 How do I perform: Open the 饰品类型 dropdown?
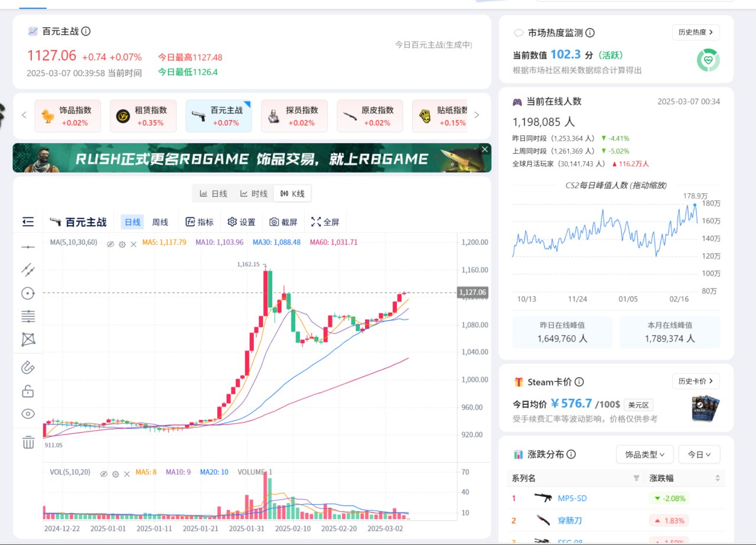coord(644,455)
